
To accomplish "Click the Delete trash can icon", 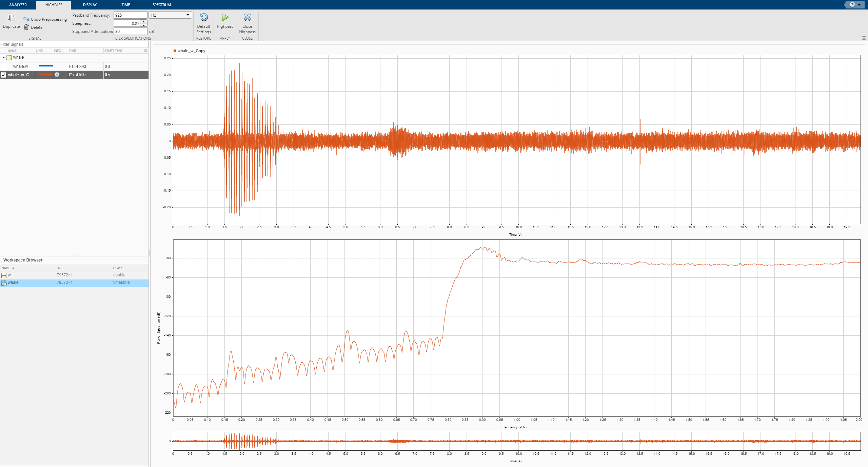I will 26,27.
